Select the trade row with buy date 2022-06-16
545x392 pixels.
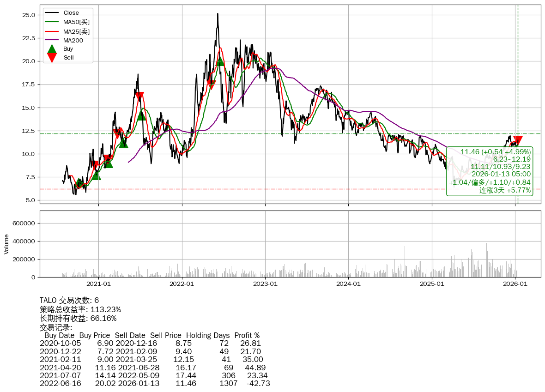coord(155,383)
